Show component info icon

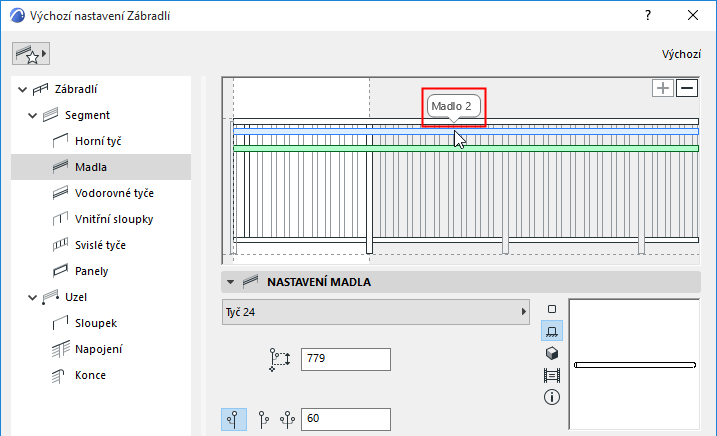552,397
